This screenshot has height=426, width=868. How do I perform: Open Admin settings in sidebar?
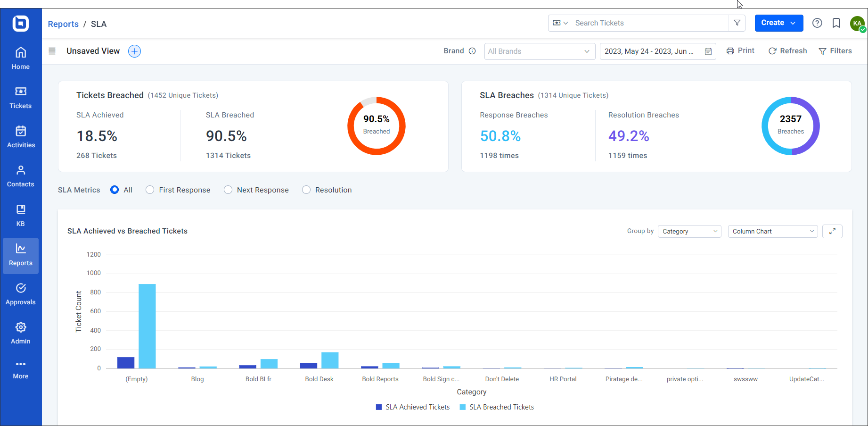21,333
